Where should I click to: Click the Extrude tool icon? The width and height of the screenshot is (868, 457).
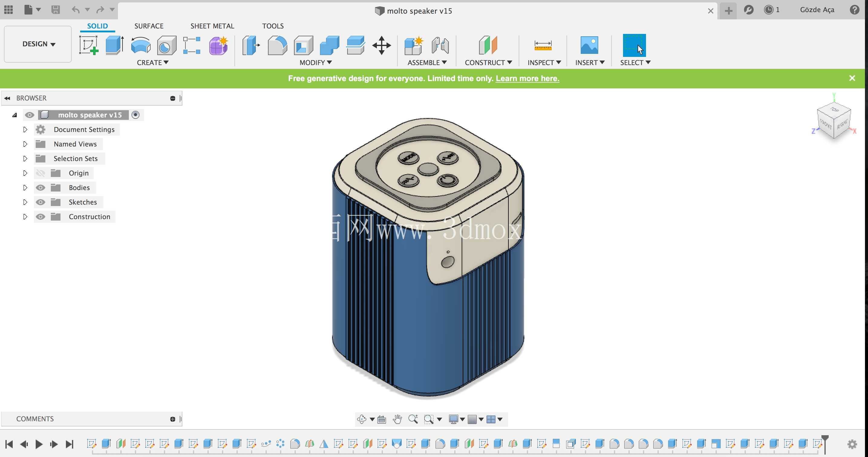[x=115, y=45]
